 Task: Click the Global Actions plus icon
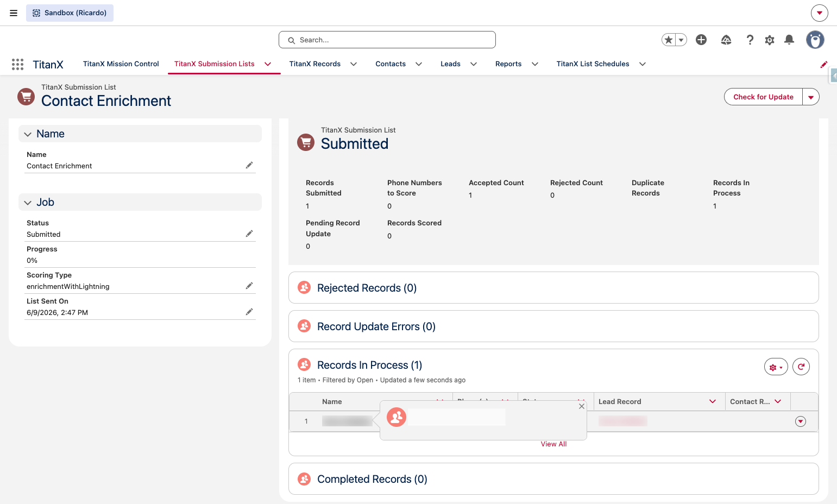(x=701, y=40)
